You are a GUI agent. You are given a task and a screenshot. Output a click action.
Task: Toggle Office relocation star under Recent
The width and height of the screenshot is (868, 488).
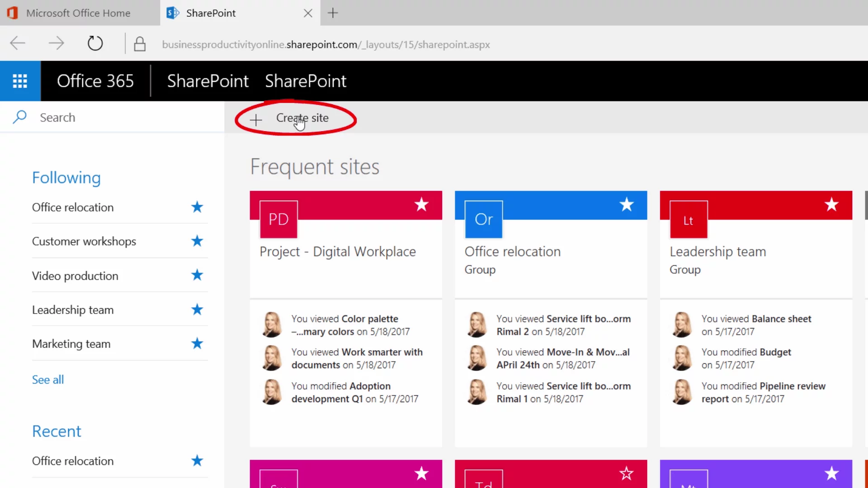(x=197, y=460)
